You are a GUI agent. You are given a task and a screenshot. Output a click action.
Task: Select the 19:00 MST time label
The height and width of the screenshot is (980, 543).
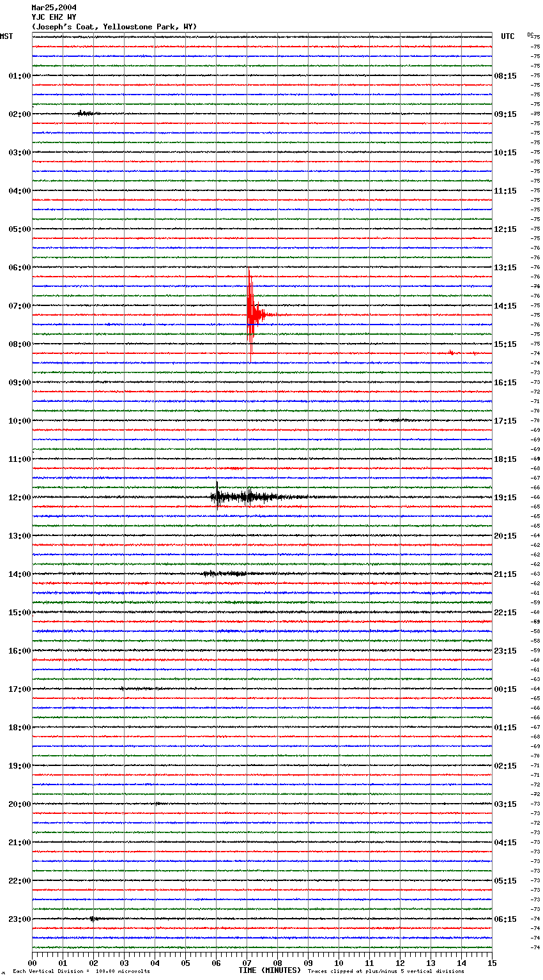tap(20, 766)
